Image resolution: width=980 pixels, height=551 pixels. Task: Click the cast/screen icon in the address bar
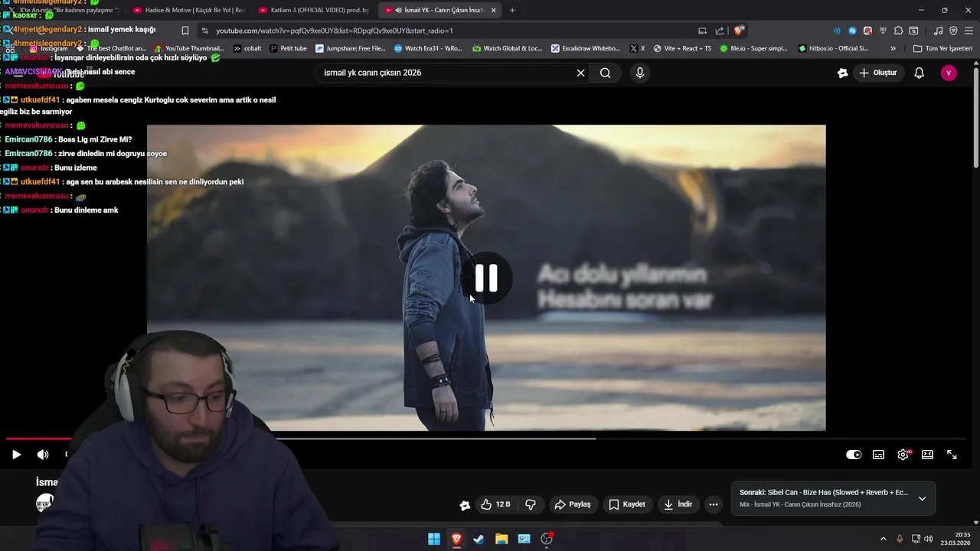click(702, 31)
